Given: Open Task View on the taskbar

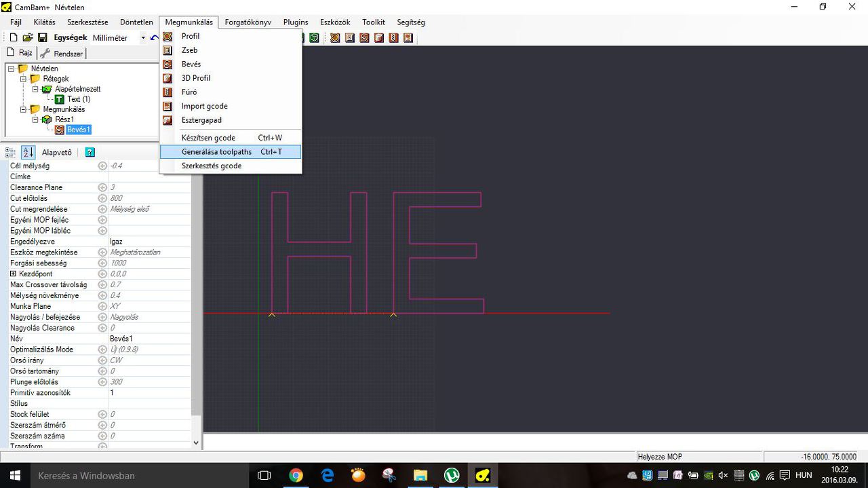Looking at the screenshot, I should click(x=264, y=475).
